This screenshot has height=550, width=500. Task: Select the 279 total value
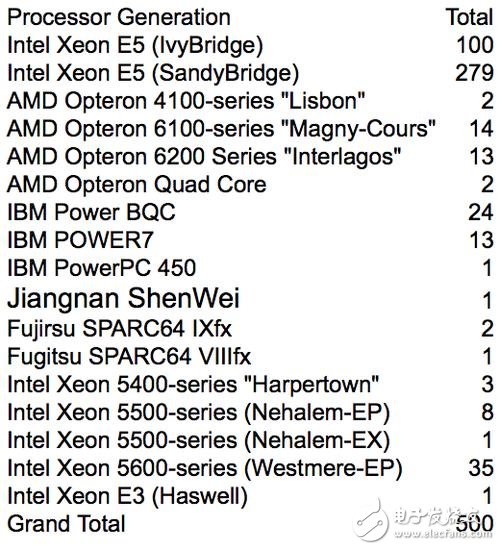pyautogui.click(x=474, y=73)
